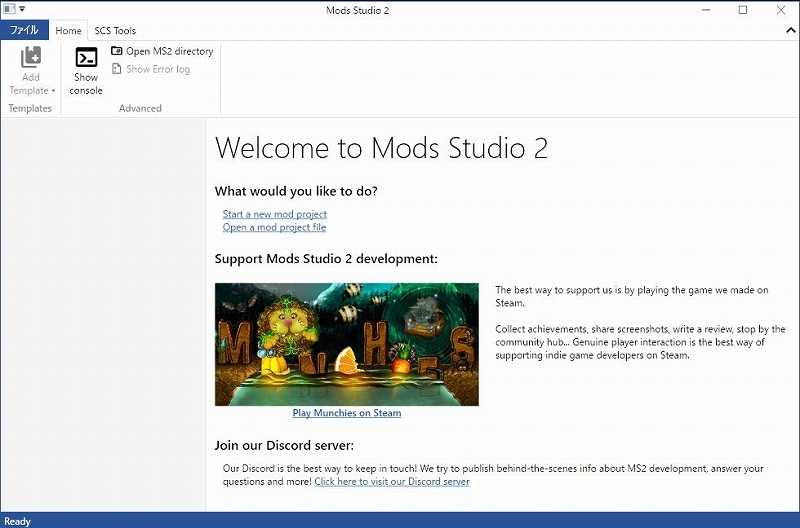
Task: Click the Templates group label
Action: pyautogui.click(x=30, y=108)
